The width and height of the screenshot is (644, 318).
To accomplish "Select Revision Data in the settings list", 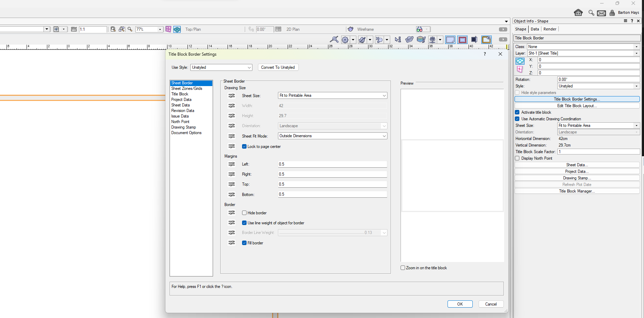I will point(183,111).
